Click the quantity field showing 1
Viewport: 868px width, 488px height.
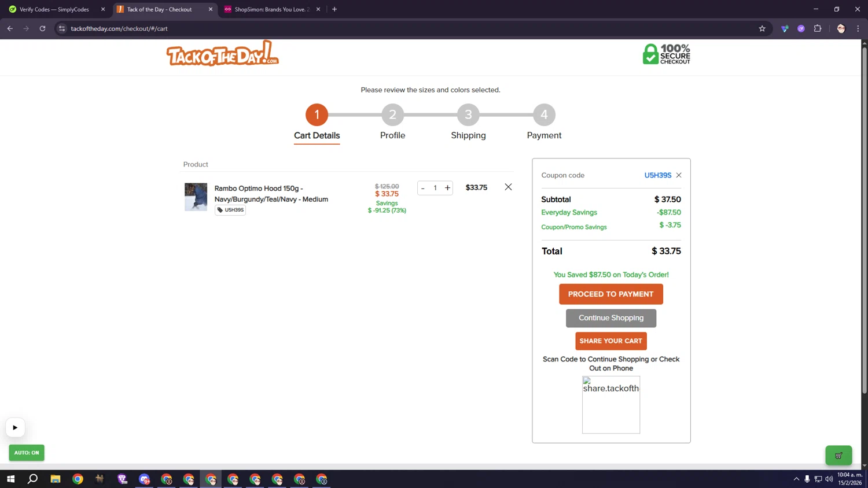point(435,188)
